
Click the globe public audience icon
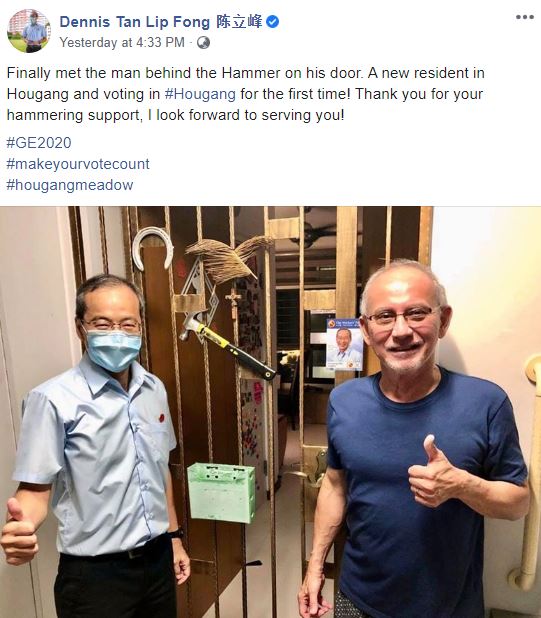(x=203, y=42)
